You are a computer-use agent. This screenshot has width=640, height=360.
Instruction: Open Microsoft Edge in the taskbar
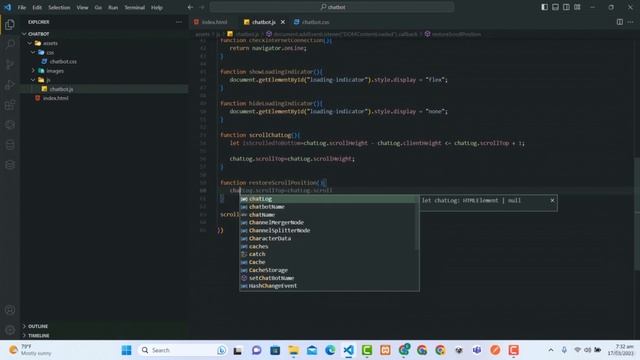[330, 350]
